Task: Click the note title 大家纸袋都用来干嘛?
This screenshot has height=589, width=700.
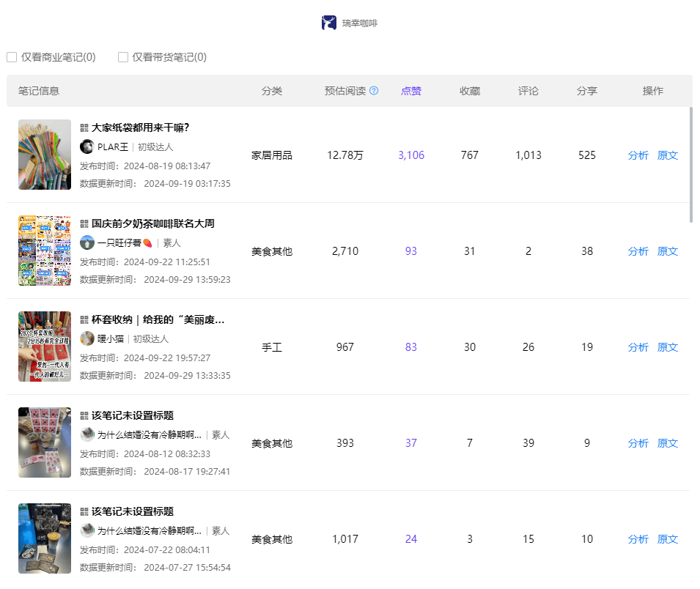Action: (x=140, y=128)
